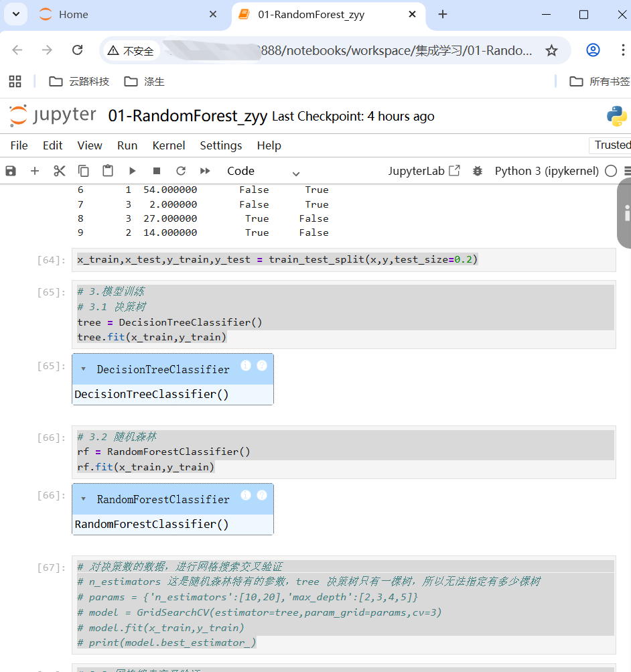Save the notebook with the disk icon
631x672 pixels.
(x=11, y=171)
